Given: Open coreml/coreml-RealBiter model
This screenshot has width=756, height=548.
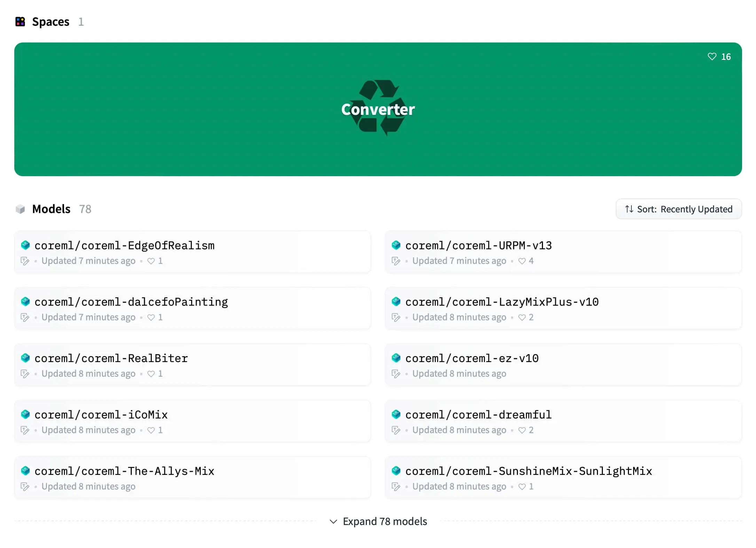Looking at the screenshot, I should 192,365.
